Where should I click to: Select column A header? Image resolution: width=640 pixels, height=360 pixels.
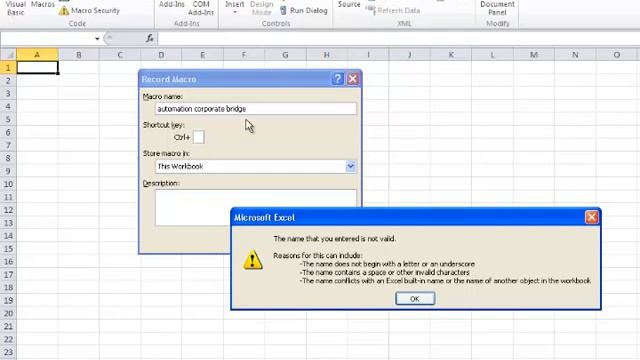click(x=37, y=54)
